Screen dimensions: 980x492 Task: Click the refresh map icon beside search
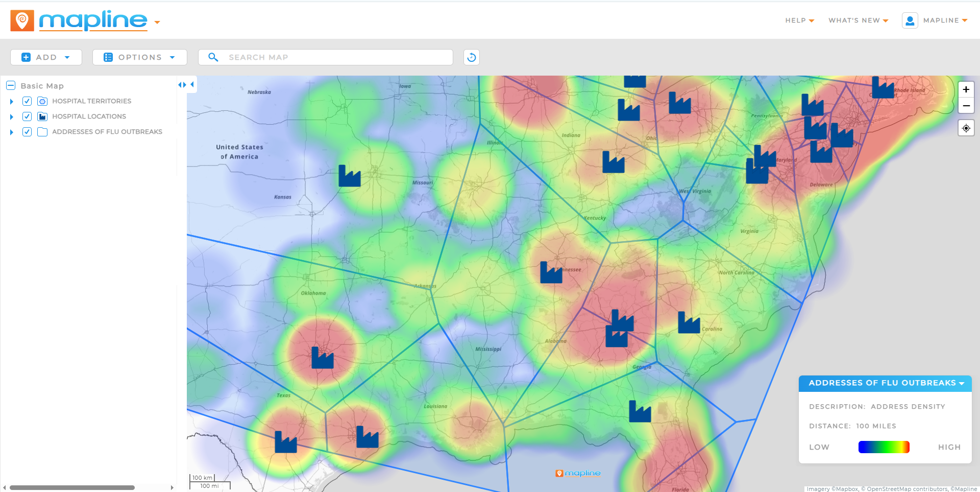pos(471,57)
